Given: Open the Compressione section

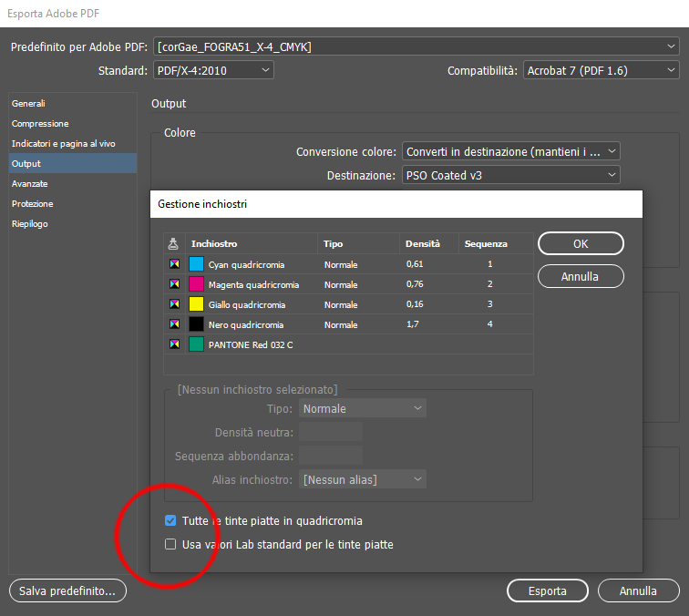Looking at the screenshot, I should [73, 123].
